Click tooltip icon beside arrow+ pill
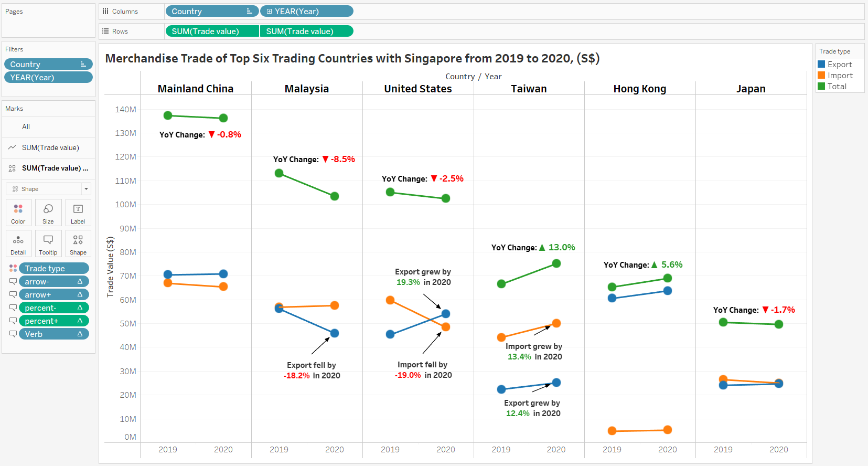This screenshot has width=868, height=466. pyautogui.click(x=13, y=294)
